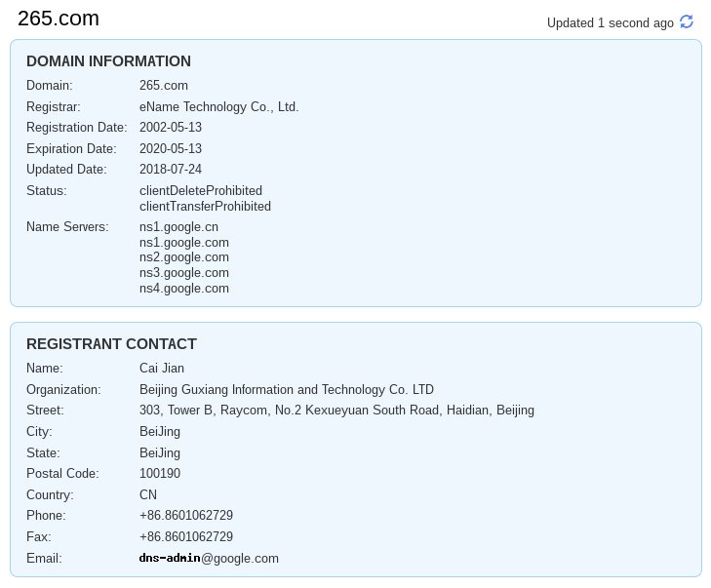The width and height of the screenshot is (711, 588).
Task: Click the 265.com page title
Action: (x=59, y=19)
